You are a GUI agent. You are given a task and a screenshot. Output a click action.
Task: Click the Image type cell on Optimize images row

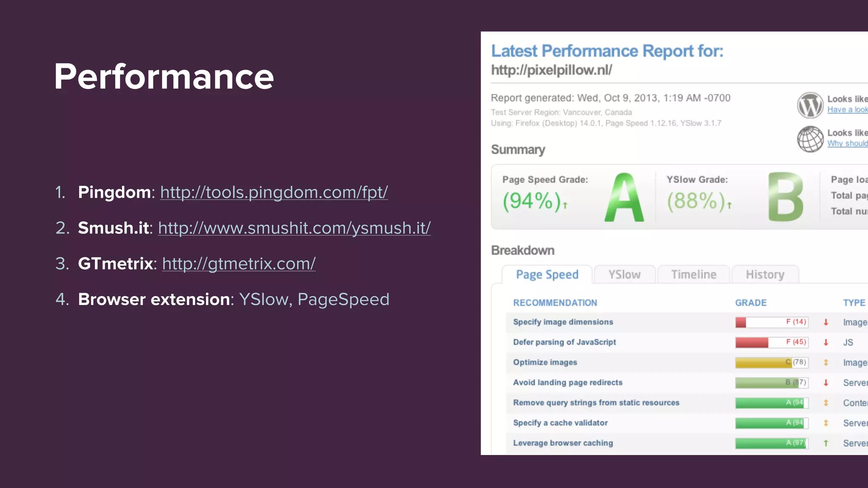[x=855, y=363]
